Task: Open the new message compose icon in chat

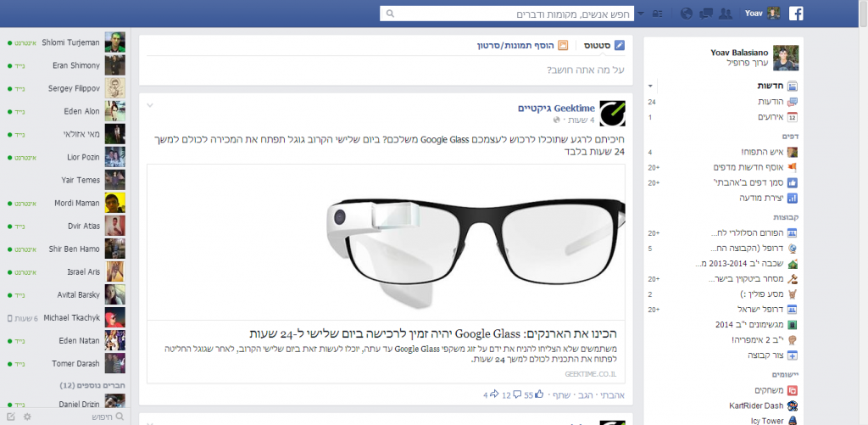Action: click(11, 417)
